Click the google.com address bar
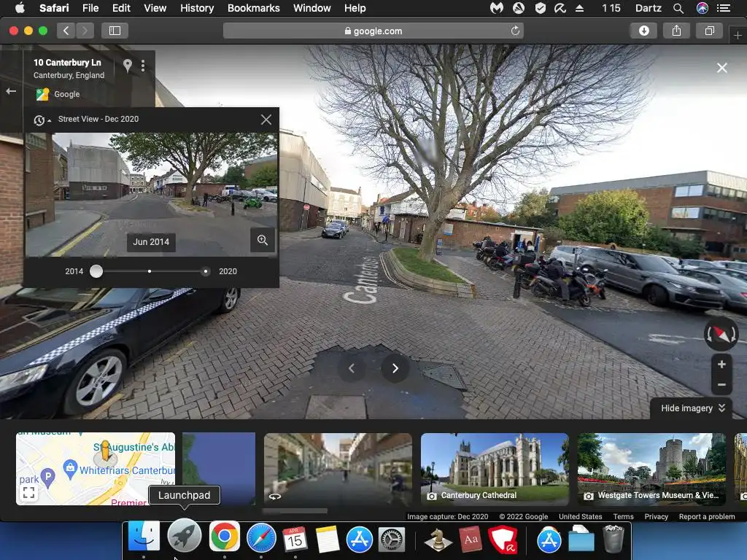The image size is (747, 560). (x=373, y=31)
